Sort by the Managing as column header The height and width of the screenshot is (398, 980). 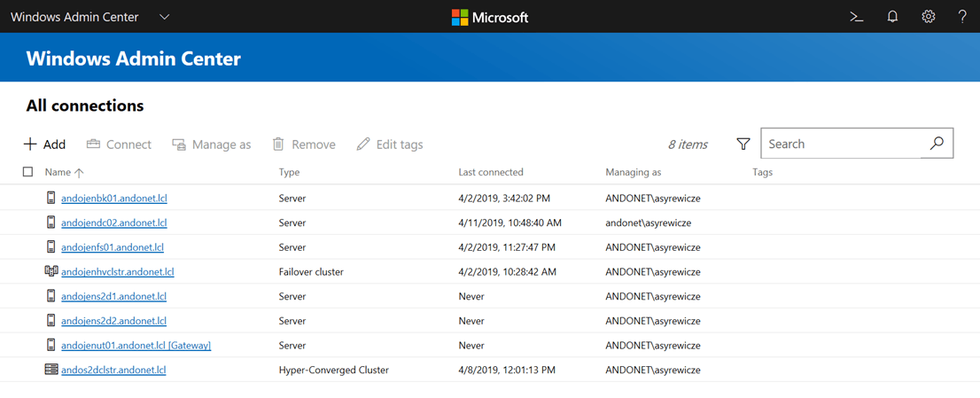(634, 173)
